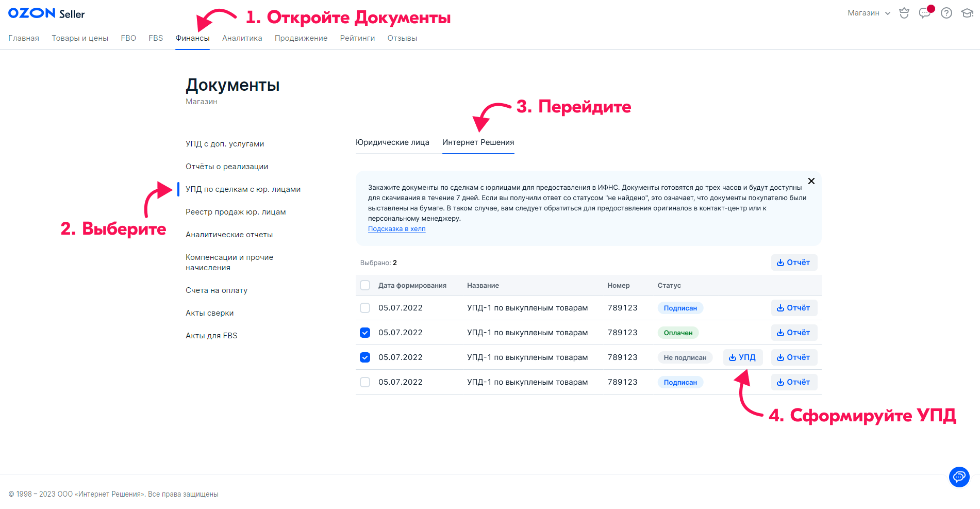This screenshot has height=509, width=980.
Task: Open the news crown icon in header
Action: click(x=904, y=13)
